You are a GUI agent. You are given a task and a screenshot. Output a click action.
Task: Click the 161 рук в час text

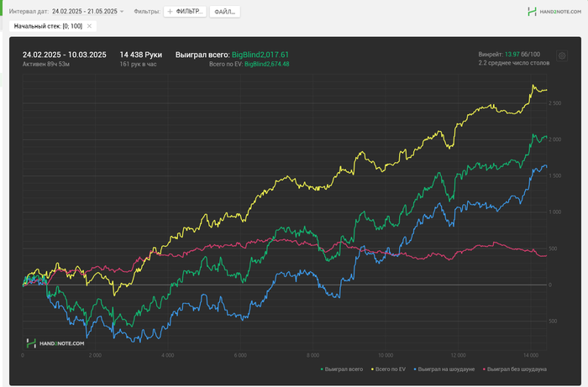coord(138,64)
